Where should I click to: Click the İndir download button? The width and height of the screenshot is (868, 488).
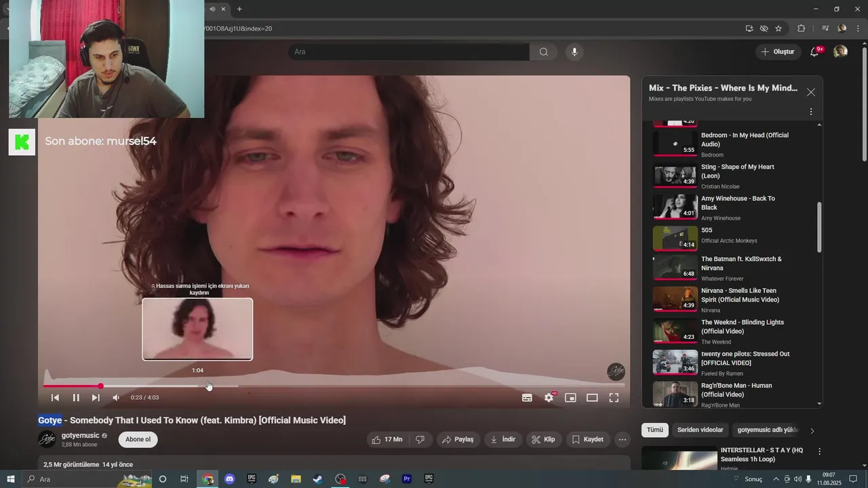click(x=502, y=439)
